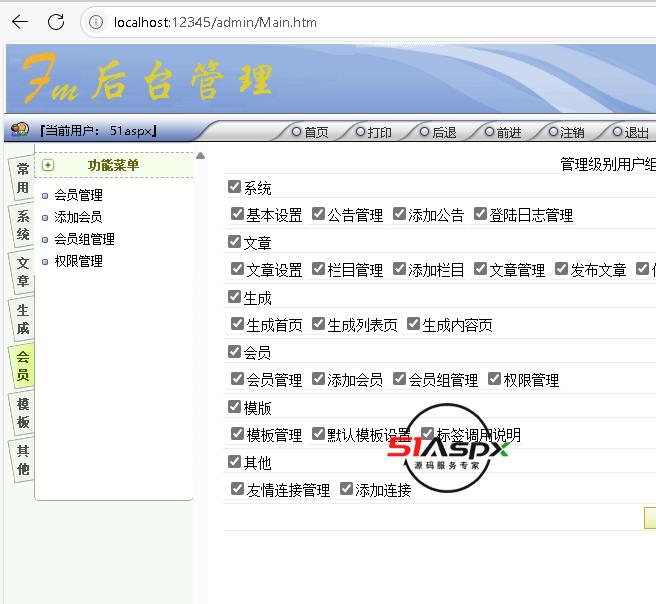Toggle the 会员组管理 permission checkbox

[400, 379]
